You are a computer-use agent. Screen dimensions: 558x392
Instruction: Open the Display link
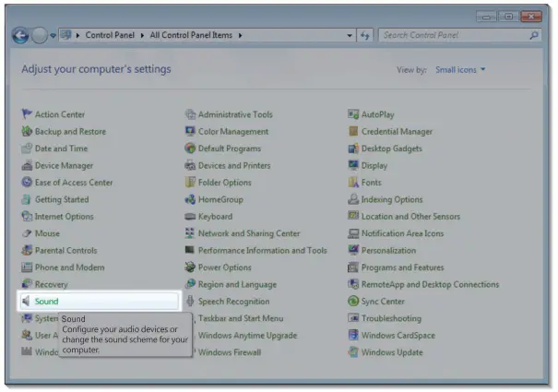click(374, 165)
